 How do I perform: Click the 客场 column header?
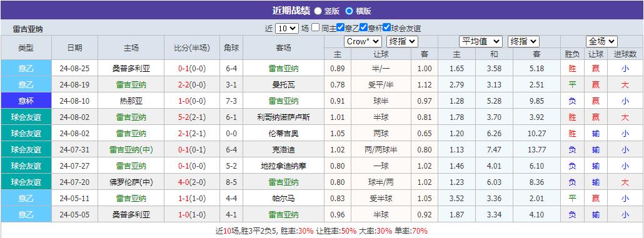[x=283, y=47]
